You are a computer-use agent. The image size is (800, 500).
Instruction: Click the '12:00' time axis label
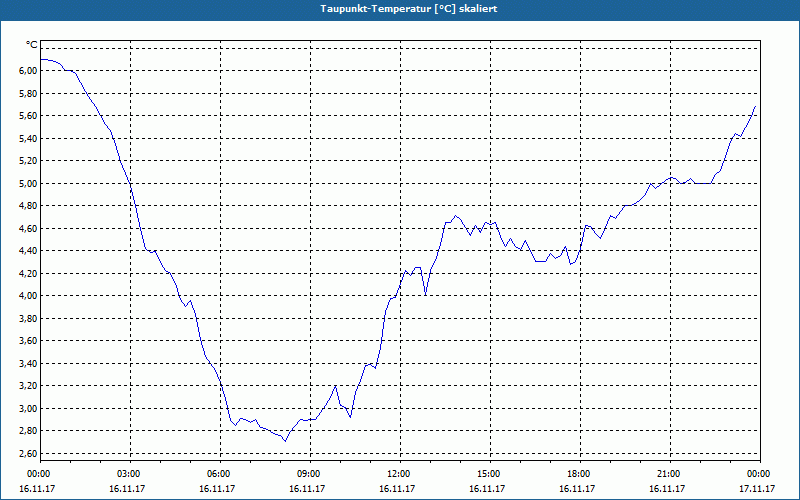[400, 474]
